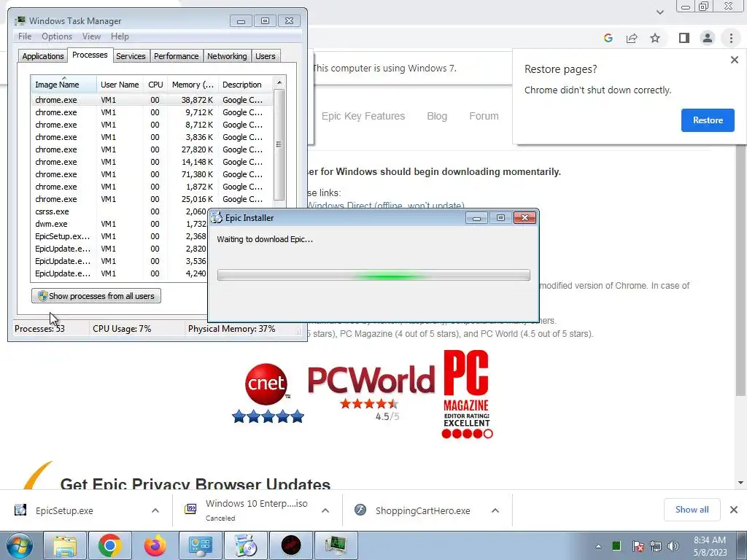This screenshot has width=747, height=560.
Task: Bookmark this page with the star icon
Action: [655, 38]
